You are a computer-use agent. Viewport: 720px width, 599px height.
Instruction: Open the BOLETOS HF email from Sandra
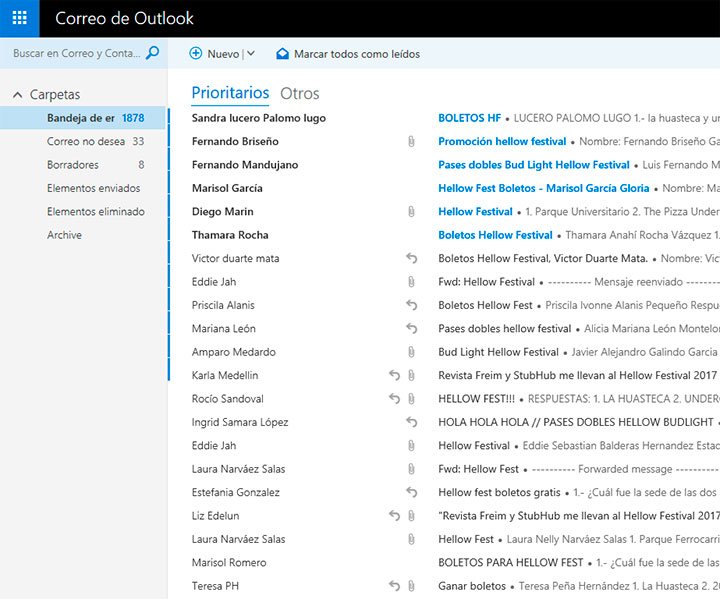[x=469, y=118]
